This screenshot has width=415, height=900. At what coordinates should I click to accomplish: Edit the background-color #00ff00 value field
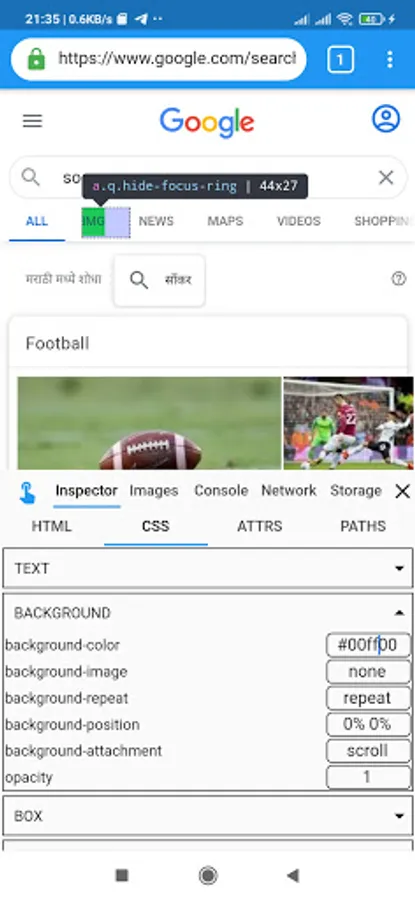click(x=369, y=645)
